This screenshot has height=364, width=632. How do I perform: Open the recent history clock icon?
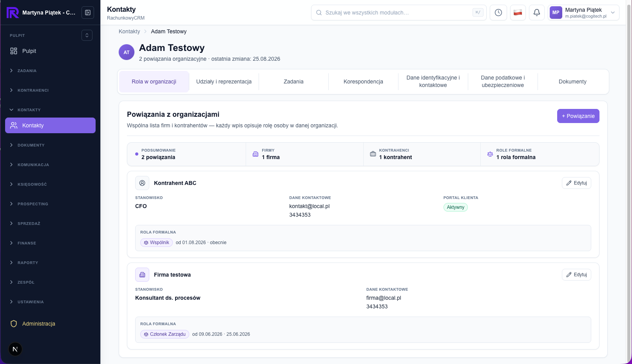[498, 13]
